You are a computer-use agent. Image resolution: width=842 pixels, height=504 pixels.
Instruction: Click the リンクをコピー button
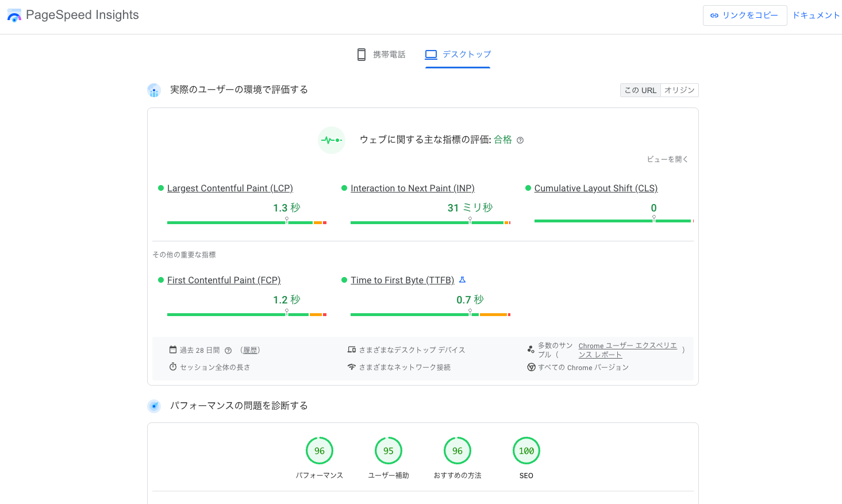point(744,16)
